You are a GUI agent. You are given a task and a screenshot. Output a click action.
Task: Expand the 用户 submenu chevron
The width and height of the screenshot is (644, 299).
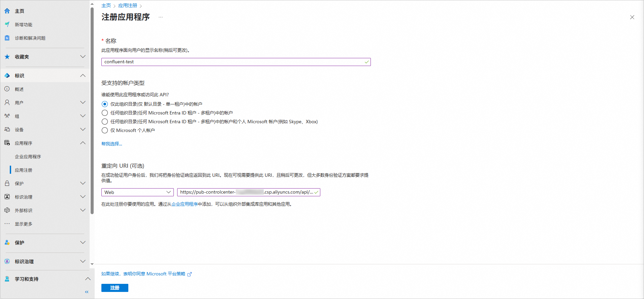tap(83, 103)
